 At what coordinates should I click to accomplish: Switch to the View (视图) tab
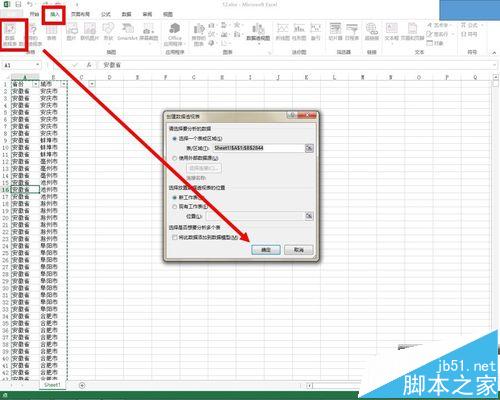click(168, 14)
